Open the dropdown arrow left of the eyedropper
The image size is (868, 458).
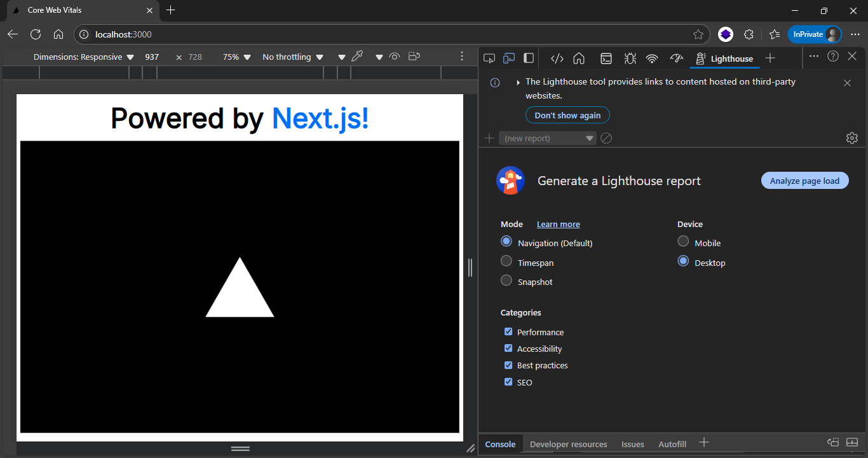pyautogui.click(x=342, y=57)
